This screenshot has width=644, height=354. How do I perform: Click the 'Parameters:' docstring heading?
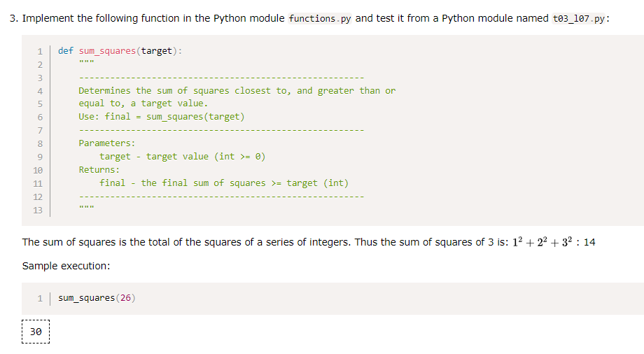(x=107, y=143)
